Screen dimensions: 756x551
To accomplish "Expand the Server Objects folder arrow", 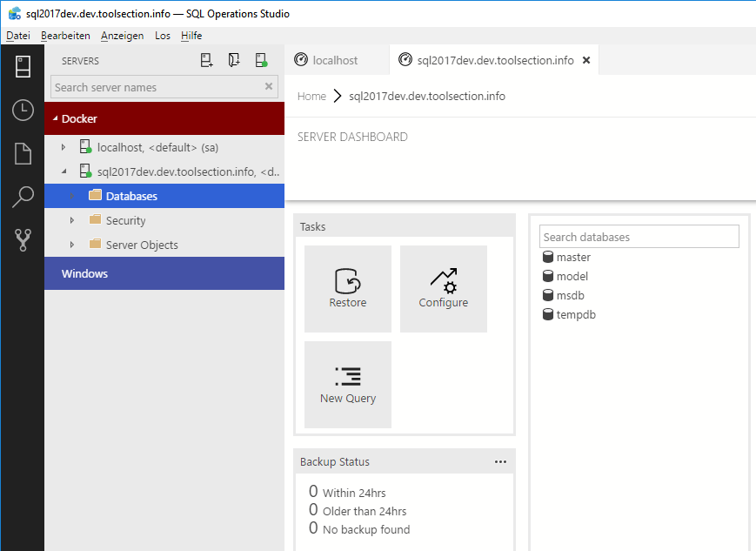I will tap(72, 245).
